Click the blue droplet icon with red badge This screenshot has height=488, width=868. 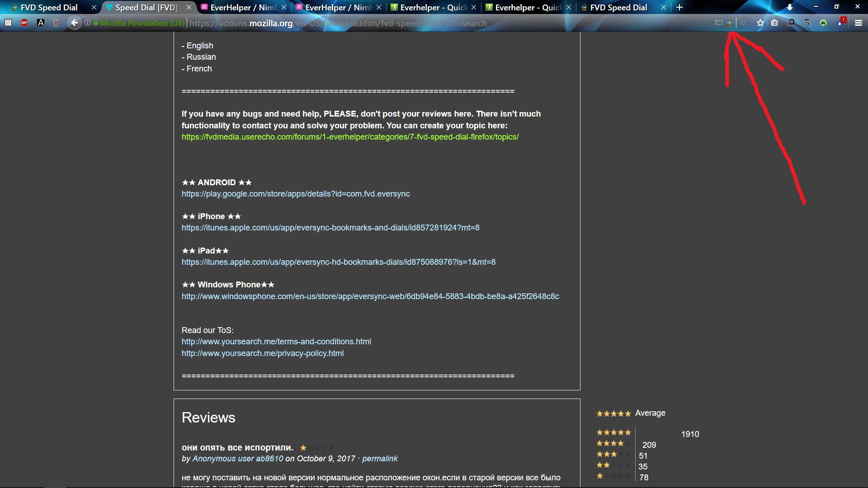(841, 22)
